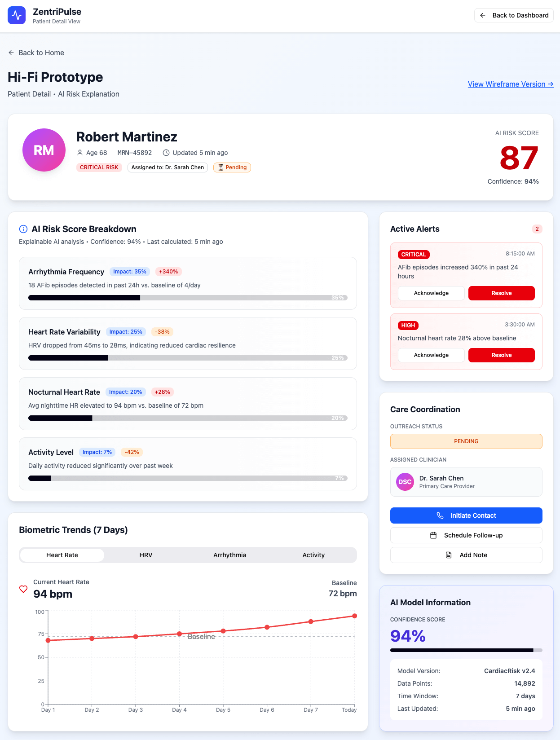Click the ZentriPulse heartbeat logo icon
The image size is (560, 740).
point(17,15)
